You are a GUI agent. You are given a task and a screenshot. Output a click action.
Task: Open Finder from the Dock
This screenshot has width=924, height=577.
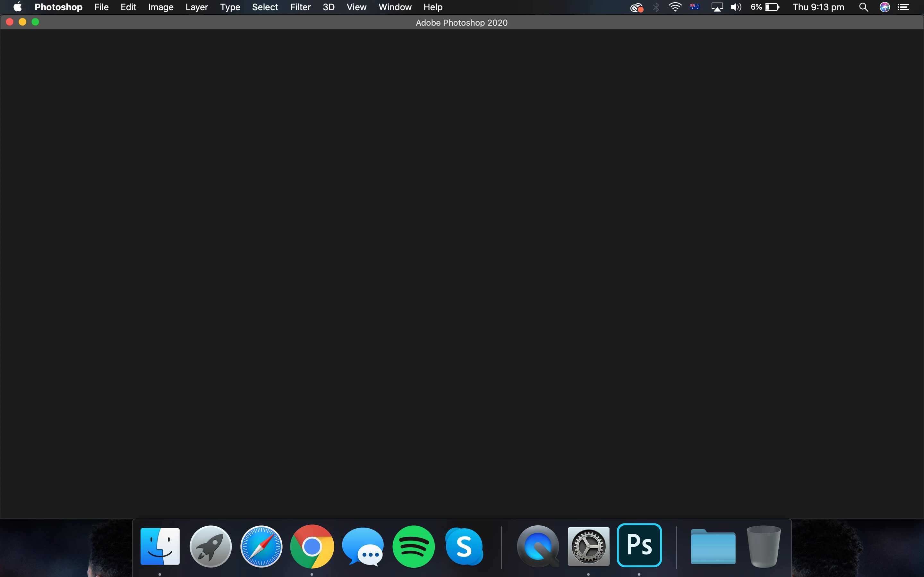click(x=160, y=547)
